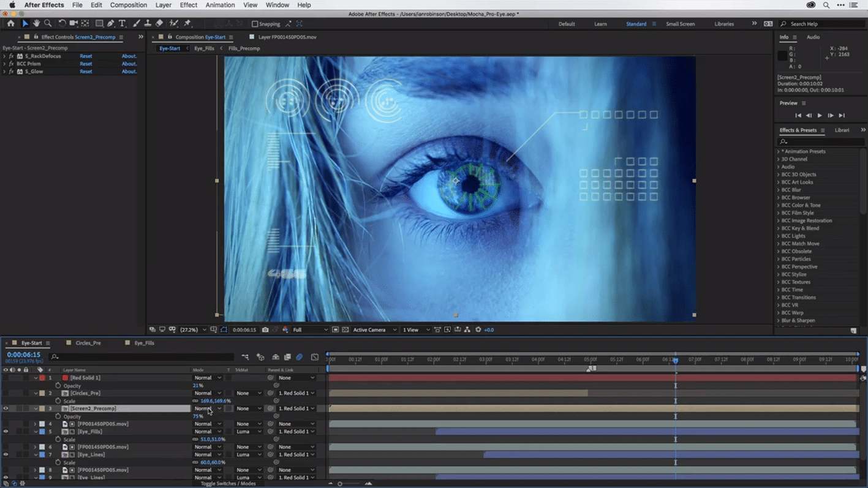Hide the Screen2_Precomp layer eye
The image size is (868, 488).
[x=6, y=408]
